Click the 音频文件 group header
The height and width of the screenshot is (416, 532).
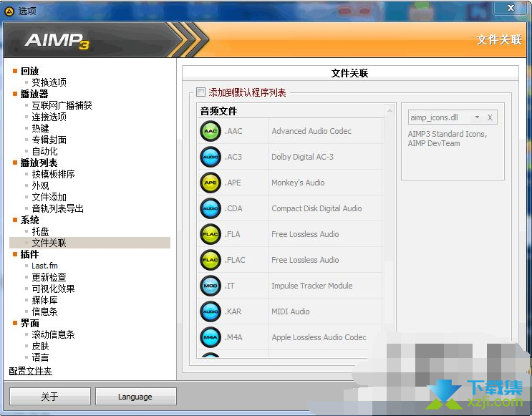219,111
